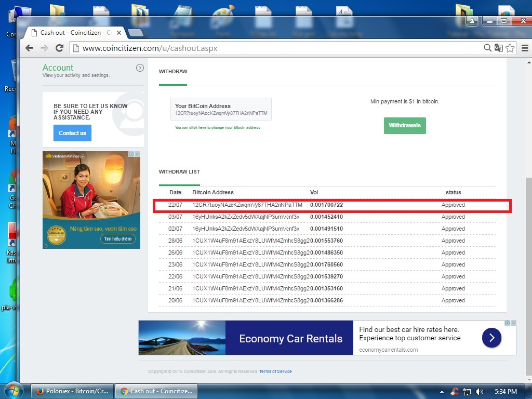Open the zoom magnifier icon in address bar

(x=487, y=48)
